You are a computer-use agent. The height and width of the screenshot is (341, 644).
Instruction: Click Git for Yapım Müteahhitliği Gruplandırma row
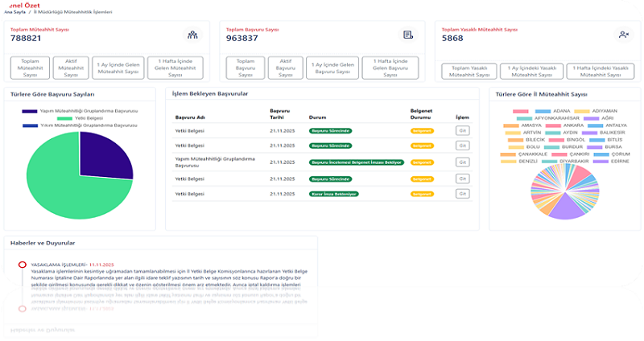pyautogui.click(x=462, y=161)
